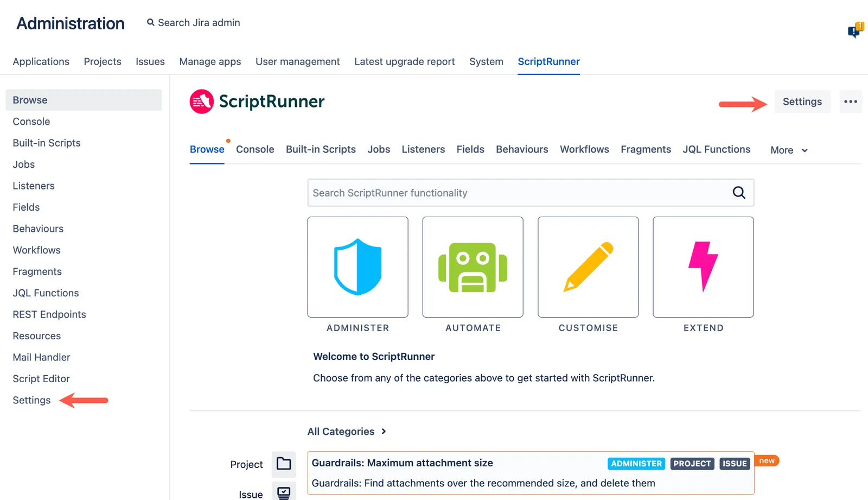Click the ISSUE tag badge
Screen dimensions: 868x500
tap(735, 464)
